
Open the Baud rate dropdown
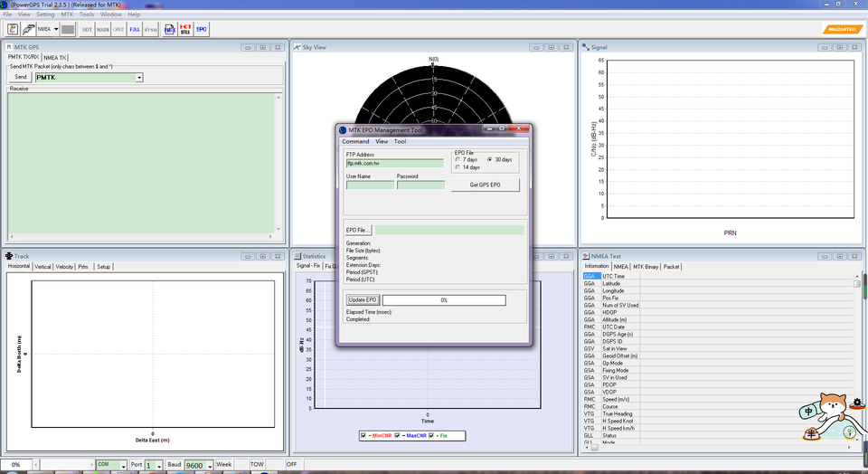210,465
